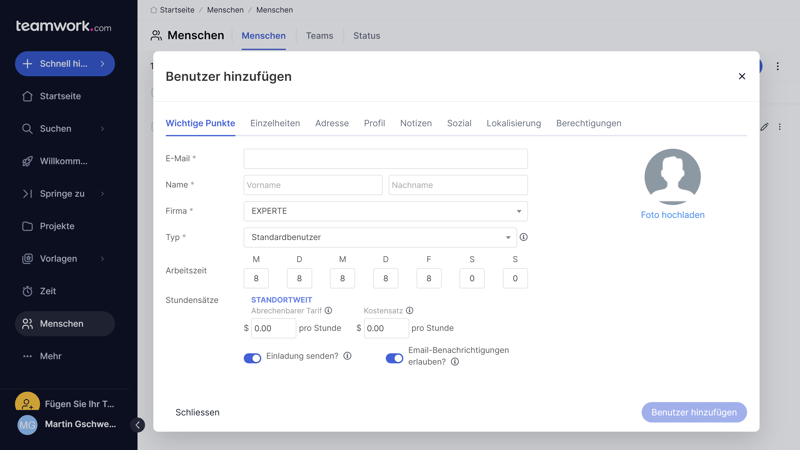800x450 pixels.
Task: Collapse the sidebar with the arrow button
Action: pyautogui.click(x=138, y=425)
